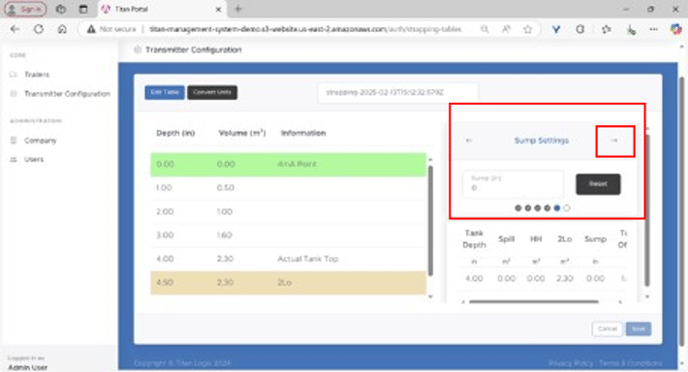Image resolution: width=688 pixels, height=372 pixels.
Task: Open Trailers in the sidebar
Action: coord(37,75)
